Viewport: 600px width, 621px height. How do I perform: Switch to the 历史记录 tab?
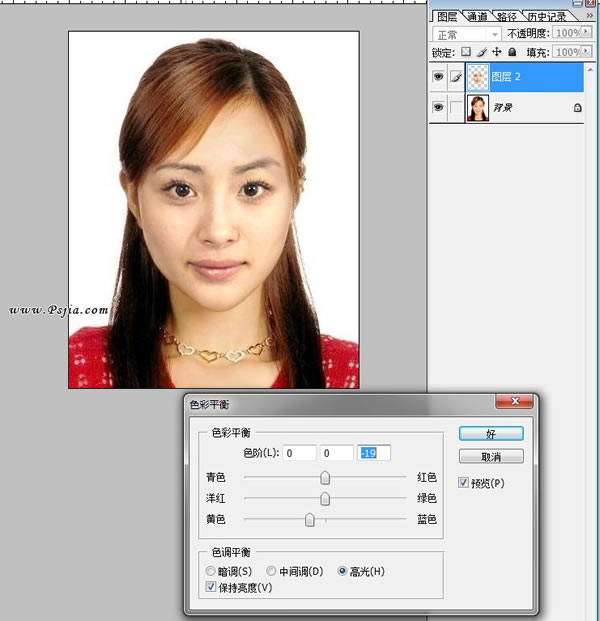point(547,16)
